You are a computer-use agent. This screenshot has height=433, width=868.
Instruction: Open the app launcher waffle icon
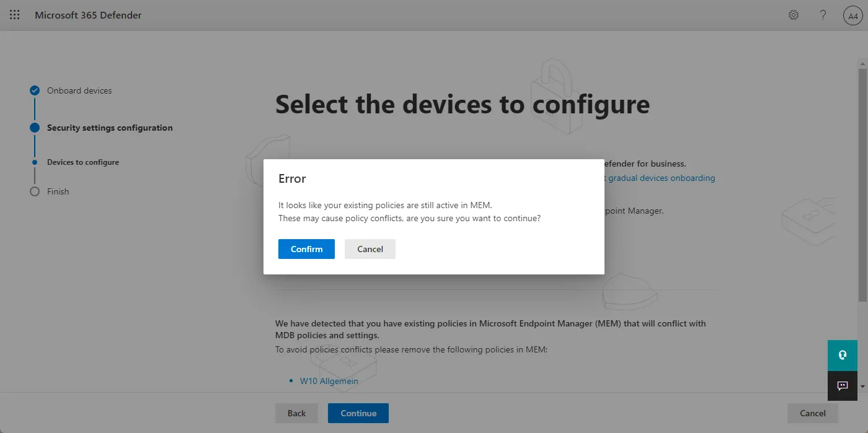15,15
